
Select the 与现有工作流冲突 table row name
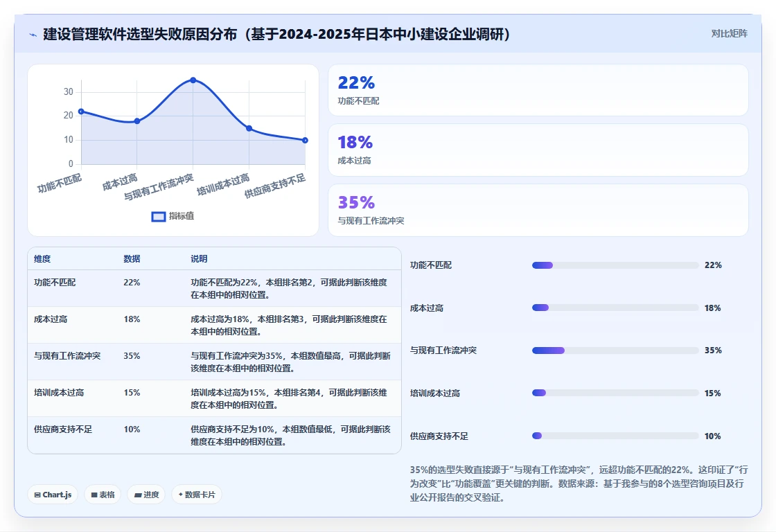(67, 356)
